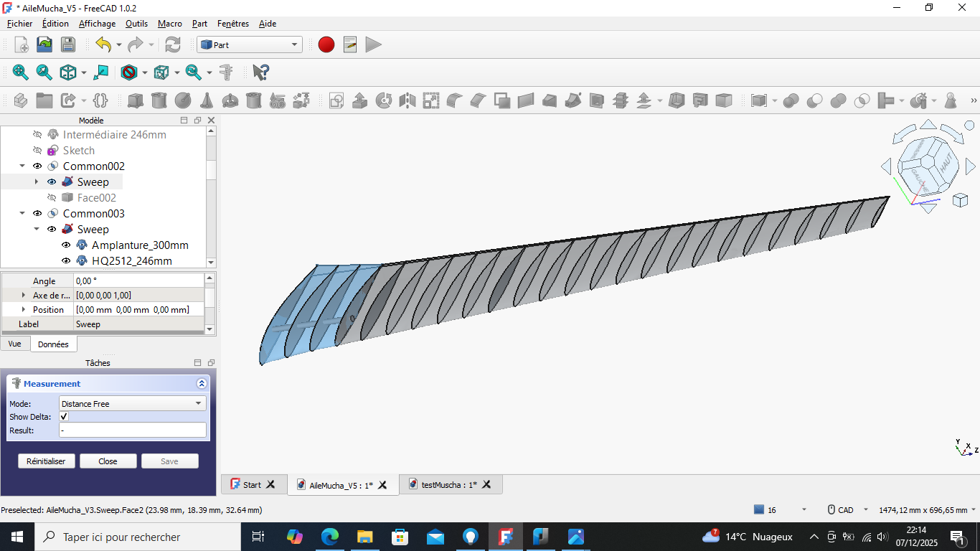Click the Save document floppy icon
The image size is (980, 551).
[68, 44]
